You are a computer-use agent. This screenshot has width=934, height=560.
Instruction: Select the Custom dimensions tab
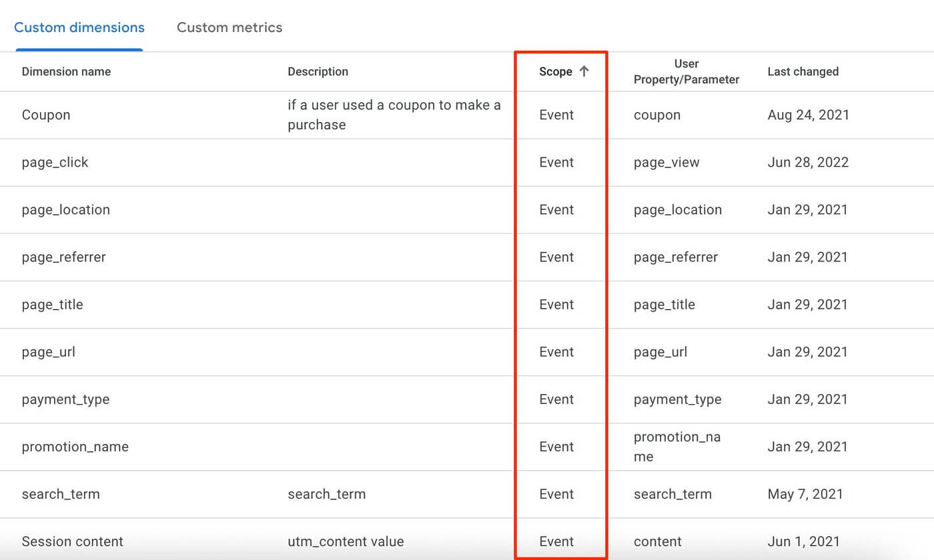79,27
